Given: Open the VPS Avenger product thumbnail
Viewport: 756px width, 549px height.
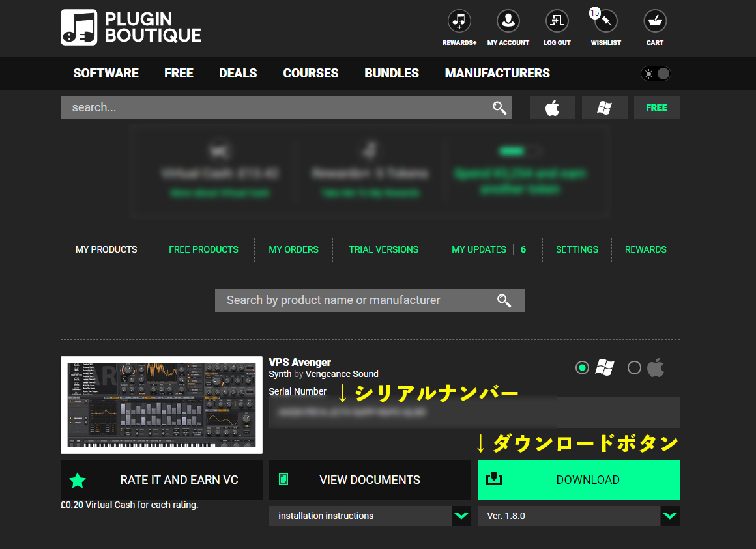Looking at the screenshot, I should point(162,405).
